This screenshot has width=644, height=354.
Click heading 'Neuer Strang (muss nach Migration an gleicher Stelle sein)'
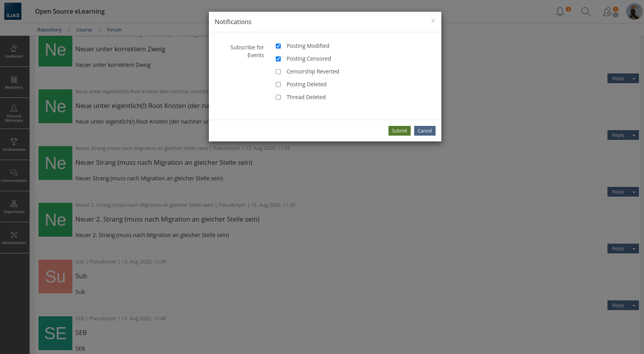pyautogui.click(x=164, y=162)
